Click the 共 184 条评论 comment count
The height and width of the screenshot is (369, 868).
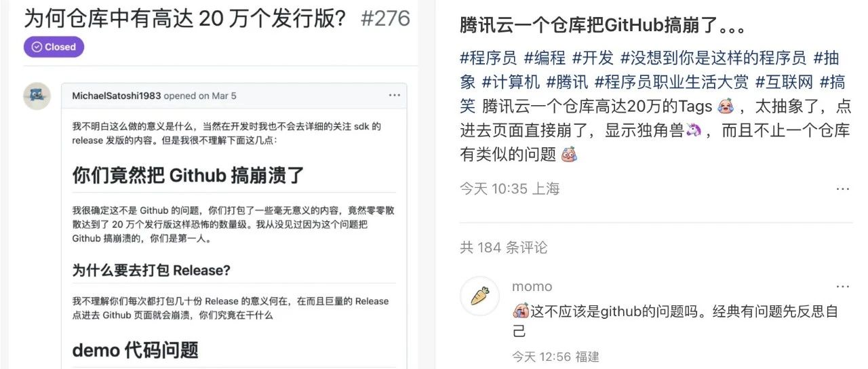click(503, 247)
